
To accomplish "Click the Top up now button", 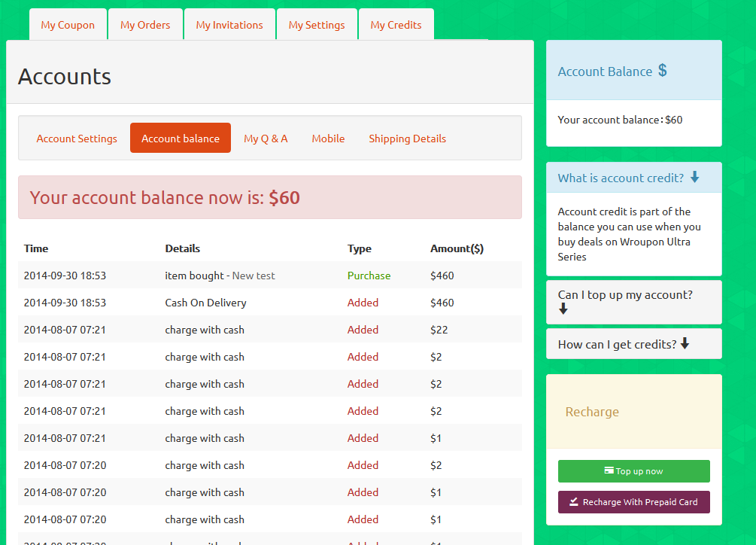I will click(x=633, y=470).
